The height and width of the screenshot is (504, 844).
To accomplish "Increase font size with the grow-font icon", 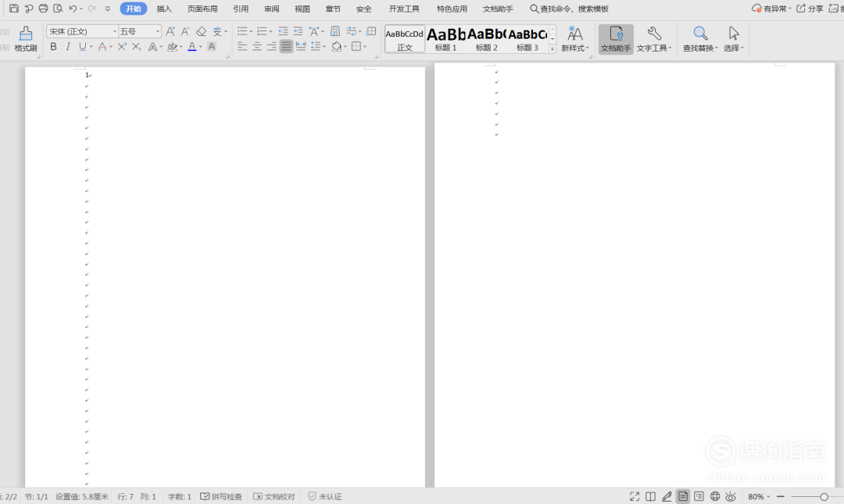I will [170, 31].
